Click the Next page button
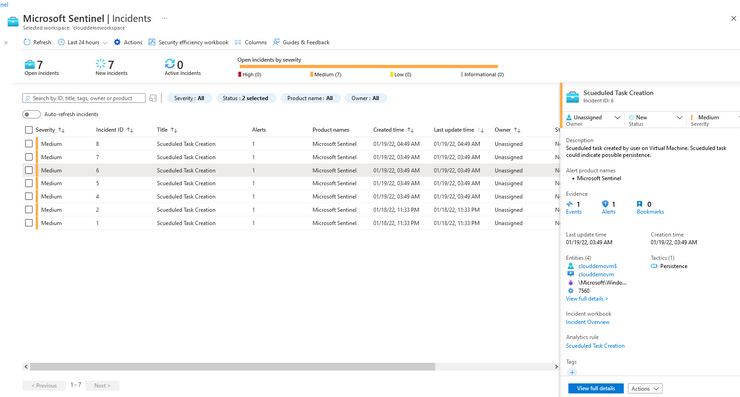Screen dimensions: 740x397 (102, 386)
